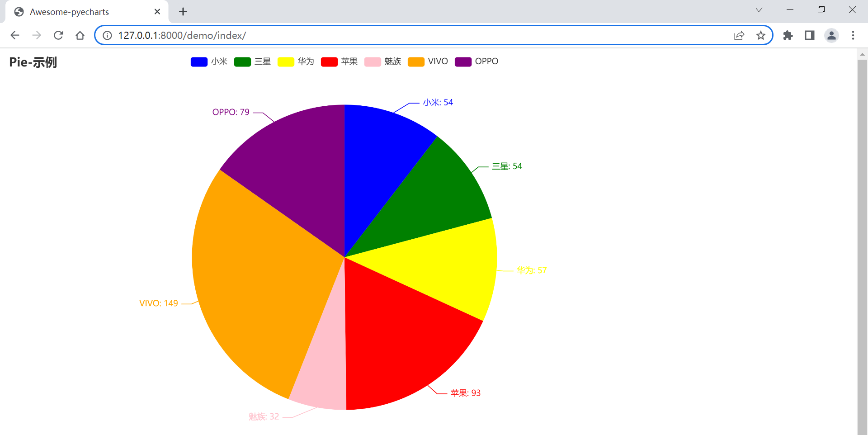
Task: Open a new browser tab
Action: point(183,12)
